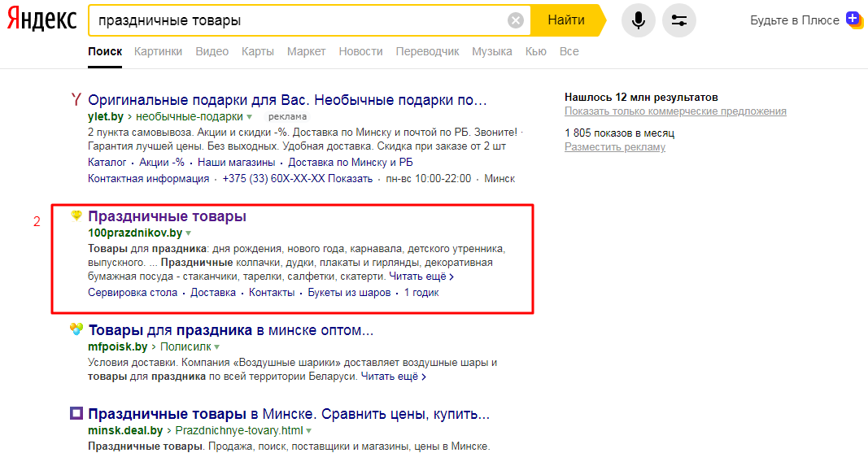Open the Контактная информация link
Screen dimensions: 868x453
click(148, 179)
